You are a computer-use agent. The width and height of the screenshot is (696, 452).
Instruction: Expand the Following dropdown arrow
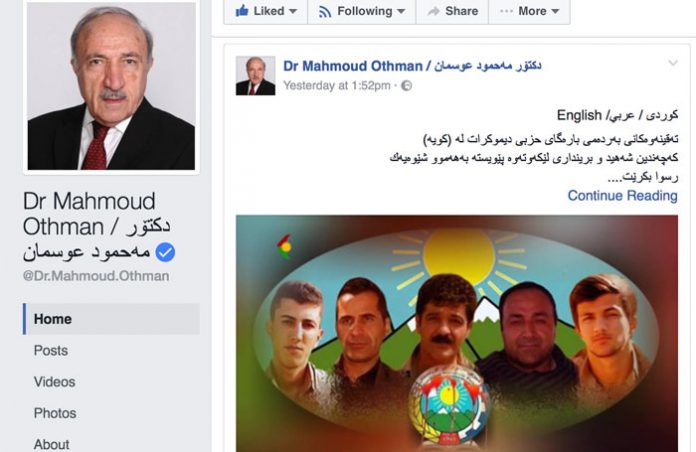click(x=401, y=12)
